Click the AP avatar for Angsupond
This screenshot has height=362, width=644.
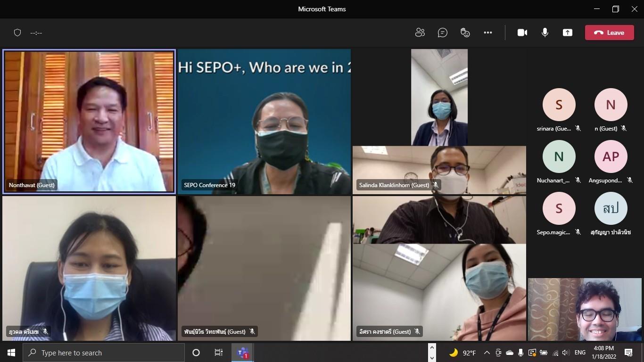(611, 156)
